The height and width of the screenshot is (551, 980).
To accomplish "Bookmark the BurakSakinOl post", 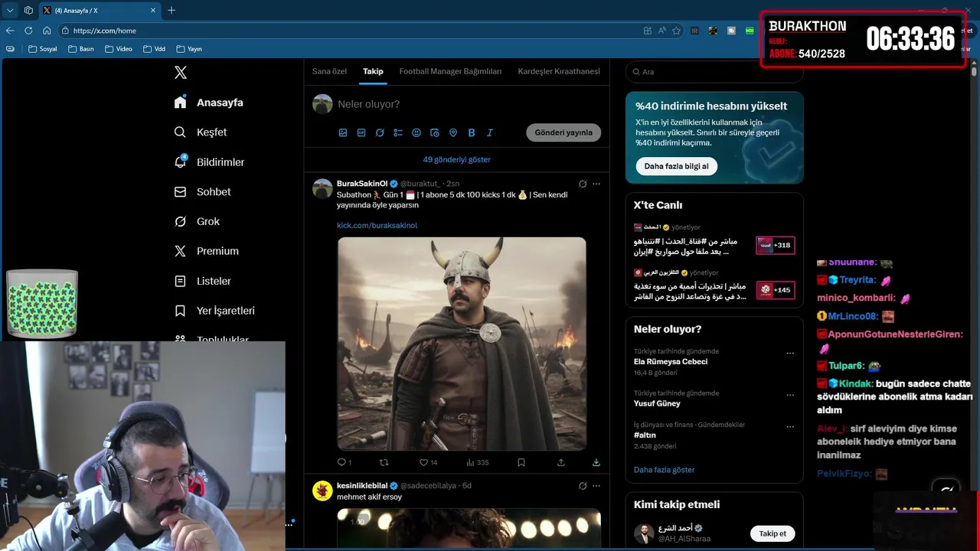I will 521,462.
